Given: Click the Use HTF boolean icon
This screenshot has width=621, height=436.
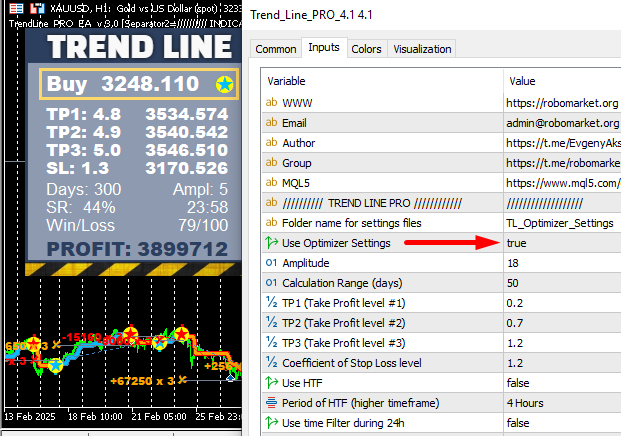Looking at the screenshot, I should tap(271, 383).
